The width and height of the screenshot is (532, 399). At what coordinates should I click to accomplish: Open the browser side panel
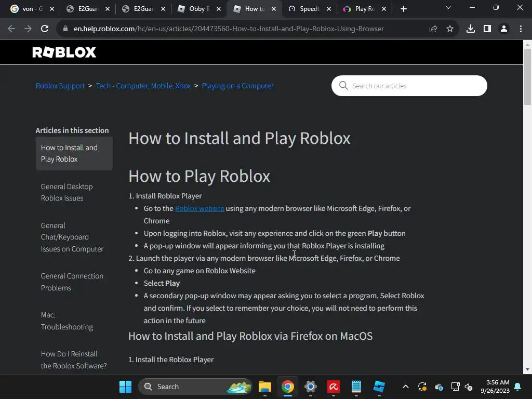coord(487,29)
